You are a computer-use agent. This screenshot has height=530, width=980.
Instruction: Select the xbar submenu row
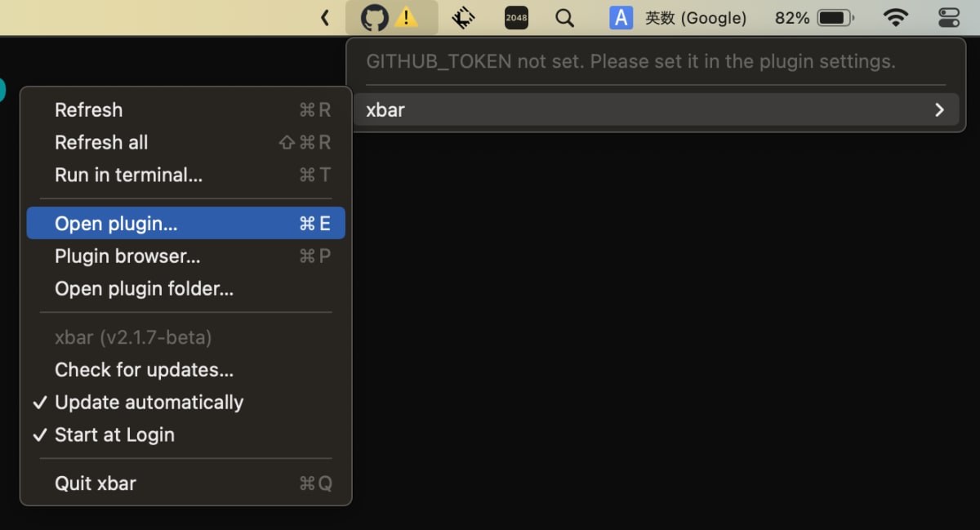click(656, 109)
